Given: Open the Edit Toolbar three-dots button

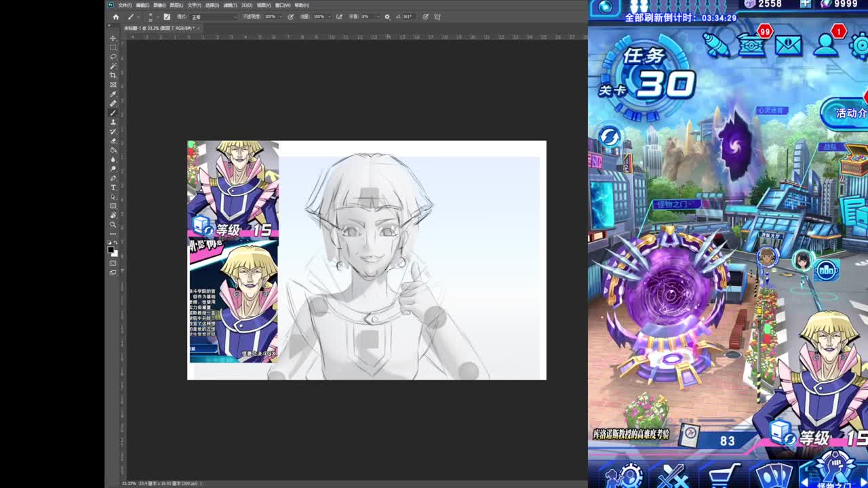Looking at the screenshot, I should pyautogui.click(x=113, y=234).
